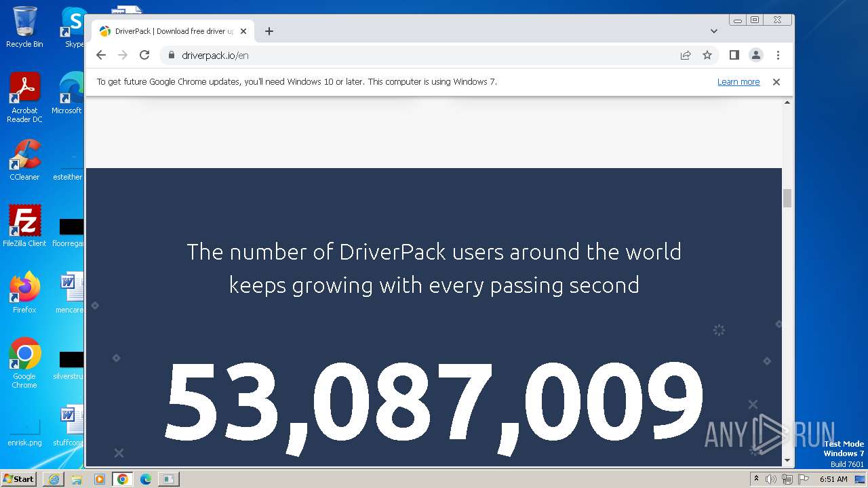The image size is (868, 488).
Task: Open the Windows Start menu
Action: (19, 479)
